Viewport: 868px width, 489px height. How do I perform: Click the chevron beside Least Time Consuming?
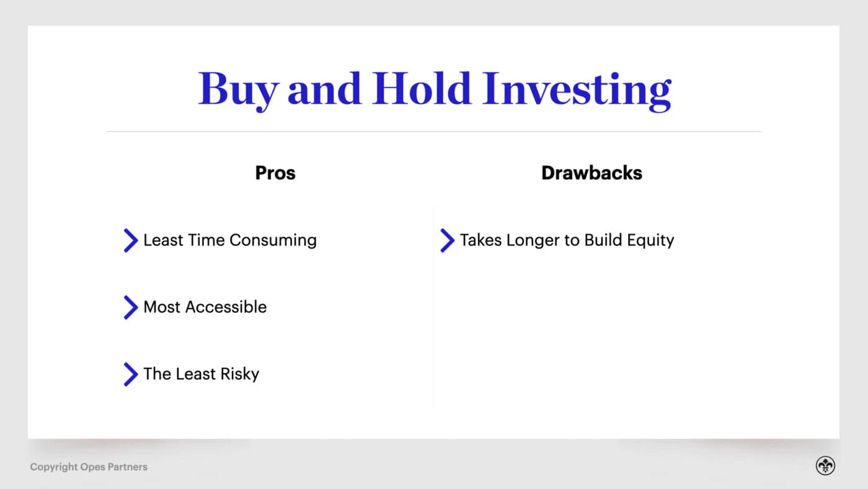click(x=130, y=240)
